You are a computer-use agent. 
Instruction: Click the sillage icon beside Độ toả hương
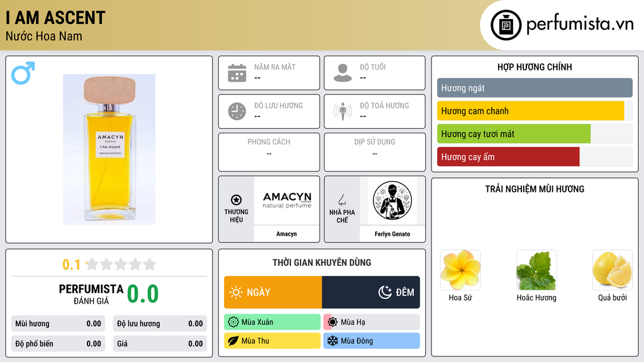[x=343, y=111]
